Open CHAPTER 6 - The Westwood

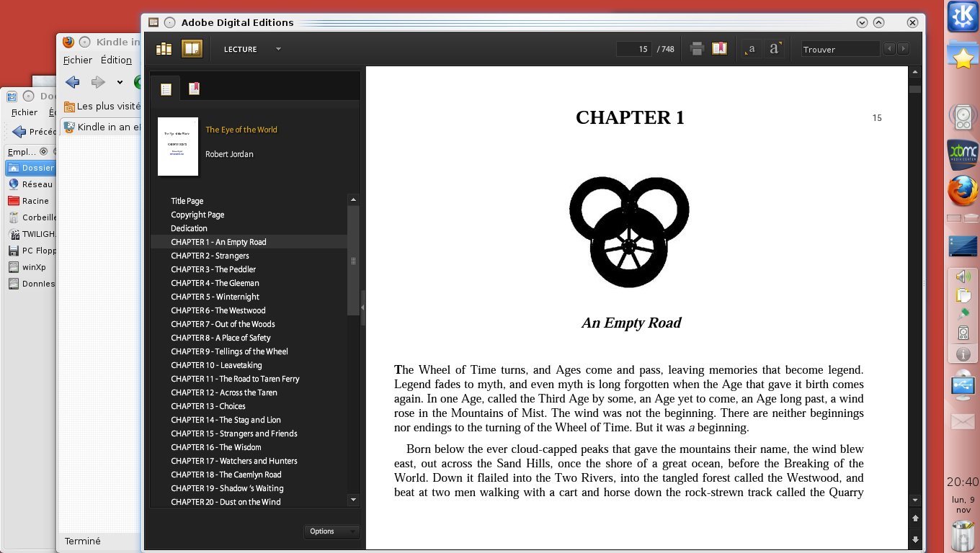coord(218,310)
